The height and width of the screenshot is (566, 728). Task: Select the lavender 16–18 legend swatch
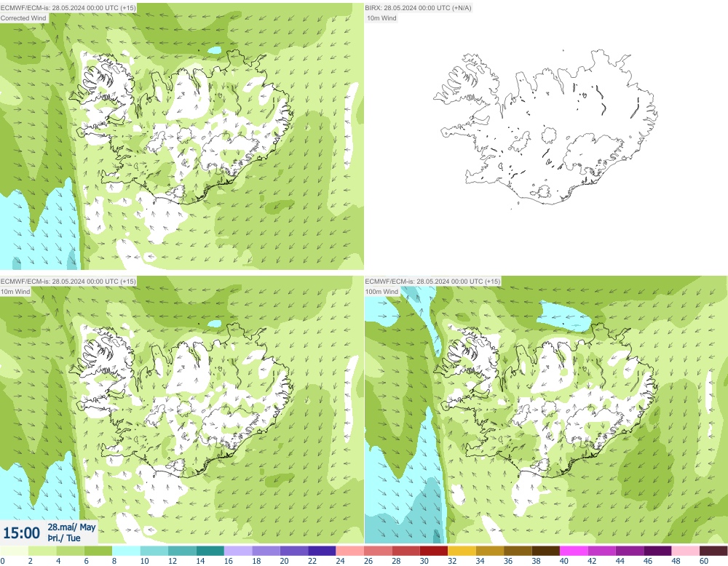click(x=238, y=551)
